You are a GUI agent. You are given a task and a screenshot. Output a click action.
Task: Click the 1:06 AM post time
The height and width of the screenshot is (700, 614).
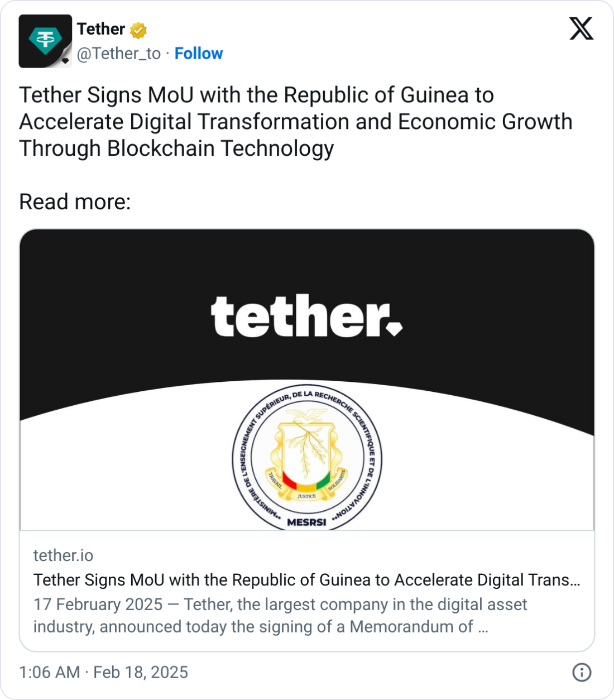tap(50, 672)
